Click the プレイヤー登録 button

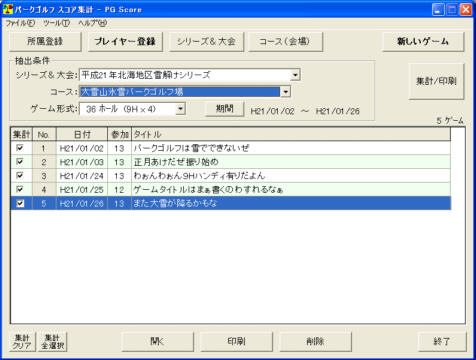click(x=125, y=41)
